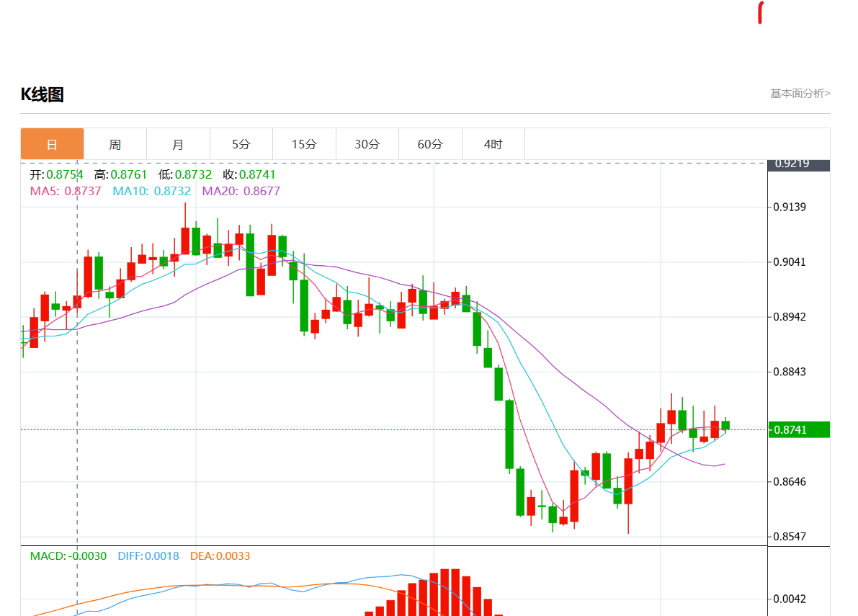The height and width of the screenshot is (616, 858).
Task: Open the 5分 interval tab
Action: pos(241,144)
